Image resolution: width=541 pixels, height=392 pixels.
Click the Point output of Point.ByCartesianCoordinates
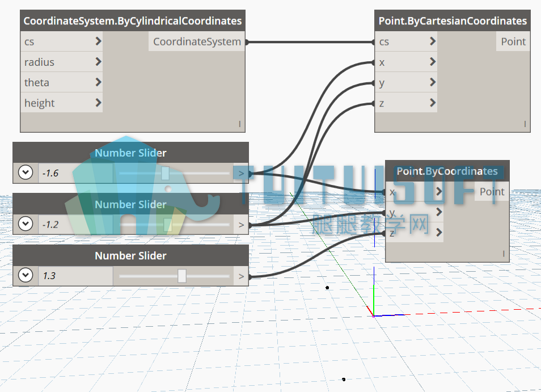pos(513,41)
